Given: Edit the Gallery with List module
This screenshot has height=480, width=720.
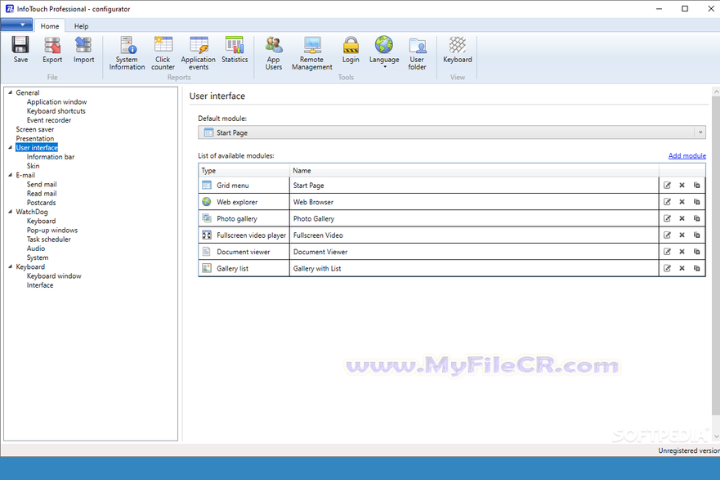Looking at the screenshot, I should (667, 268).
